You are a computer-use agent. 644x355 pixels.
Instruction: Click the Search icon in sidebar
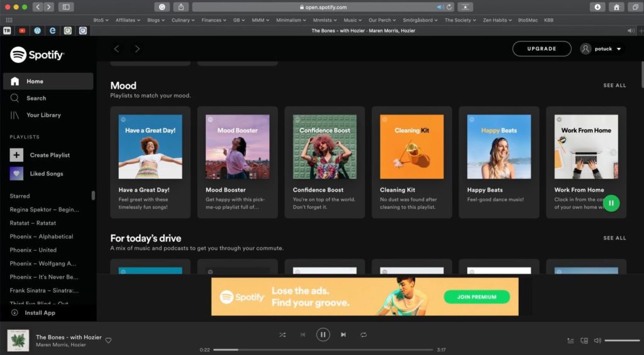[x=14, y=98]
